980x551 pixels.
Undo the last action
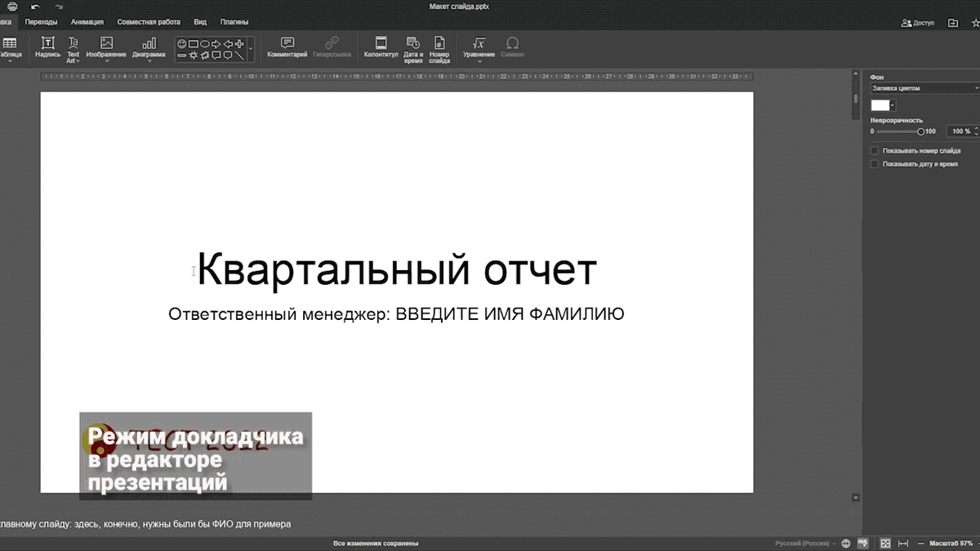click(x=35, y=7)
